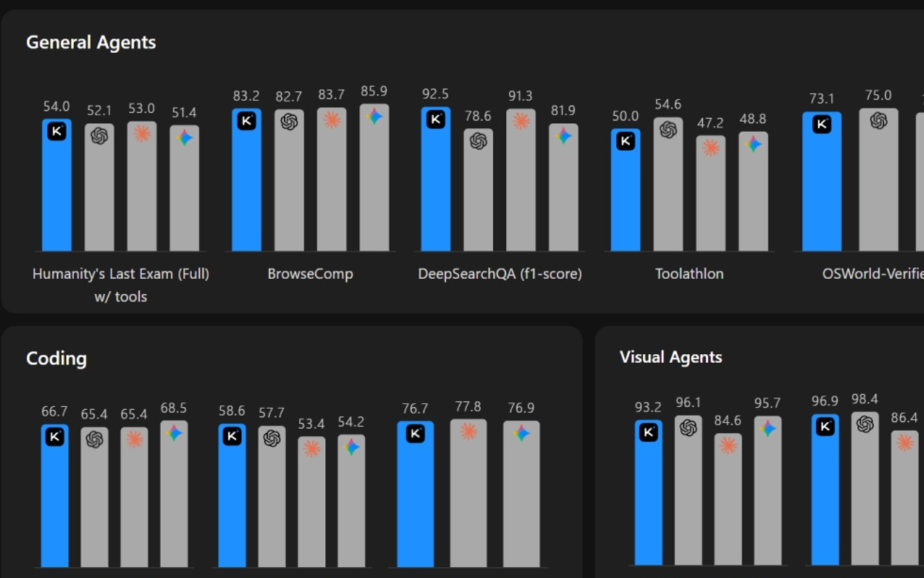
Task: Click the Humanity's Last Exam label
Action: coord(121,274)
